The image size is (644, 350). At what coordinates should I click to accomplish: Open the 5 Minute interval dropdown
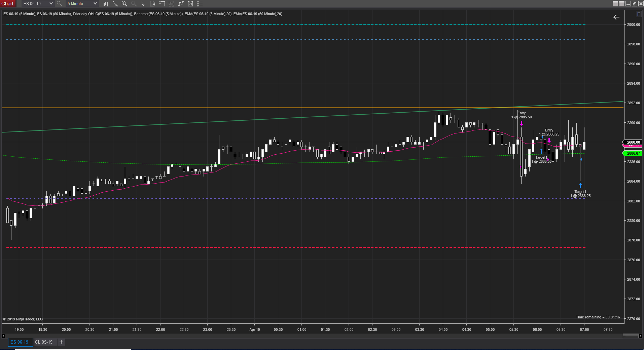click(x=82, y=3)
